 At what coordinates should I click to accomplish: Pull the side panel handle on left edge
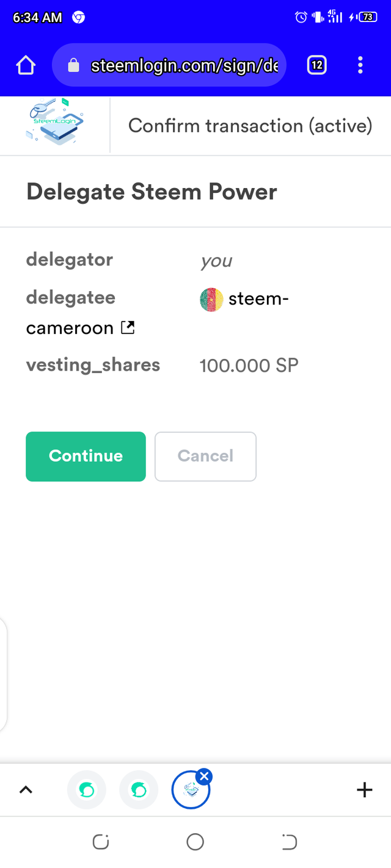pos(3,675)
